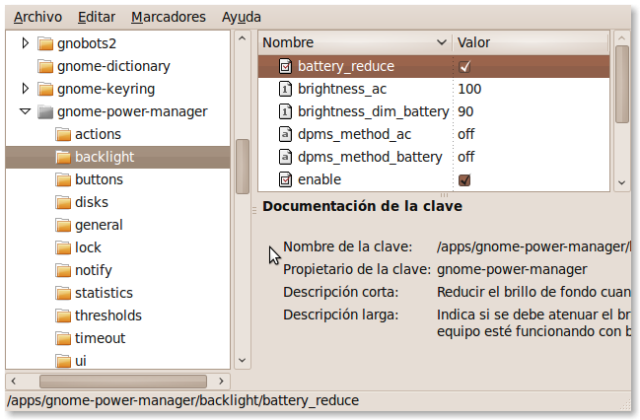Click the enable boolean key icon
The height and width of the screenshot is (420, 640).
pyautogui.click(x=284, y=179)
